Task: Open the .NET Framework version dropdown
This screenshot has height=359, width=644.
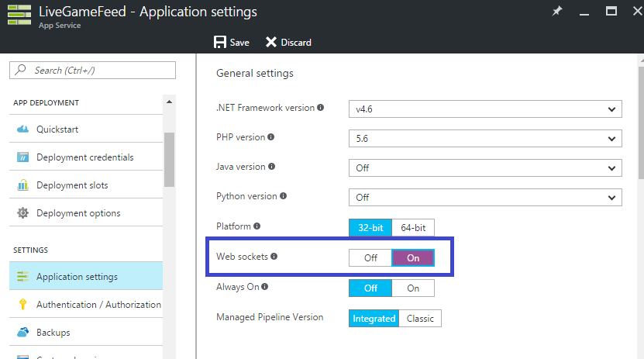Action: click(485, 109)
